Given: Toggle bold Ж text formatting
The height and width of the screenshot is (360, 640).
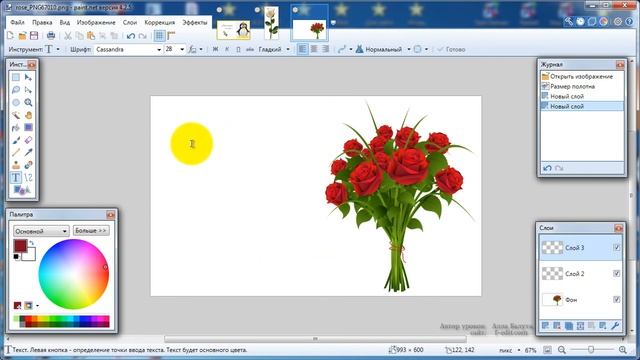Looking at the screenshot, I should 215,49.
